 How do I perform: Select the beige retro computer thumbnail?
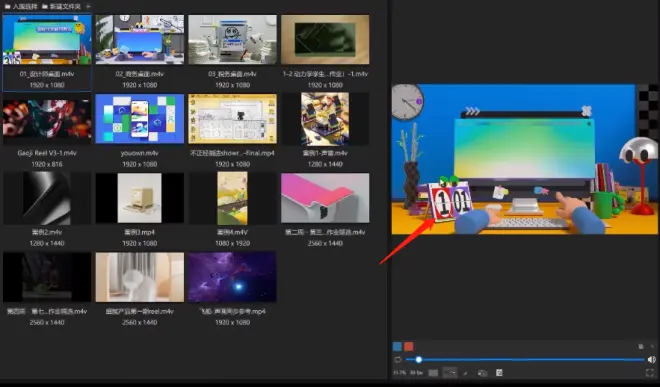click(x=140, y=198)
